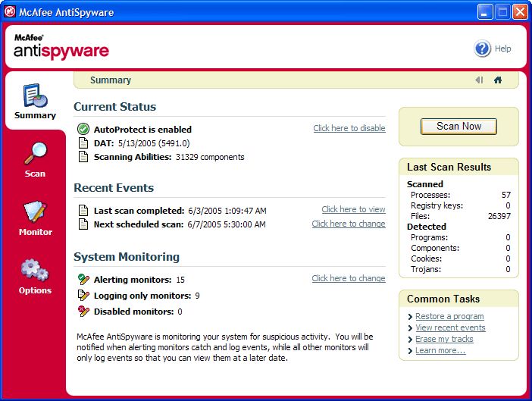The width and height of the screenshot is (532, 401).
Task: Open 'View recent events' link
Action: pos(450,327)
